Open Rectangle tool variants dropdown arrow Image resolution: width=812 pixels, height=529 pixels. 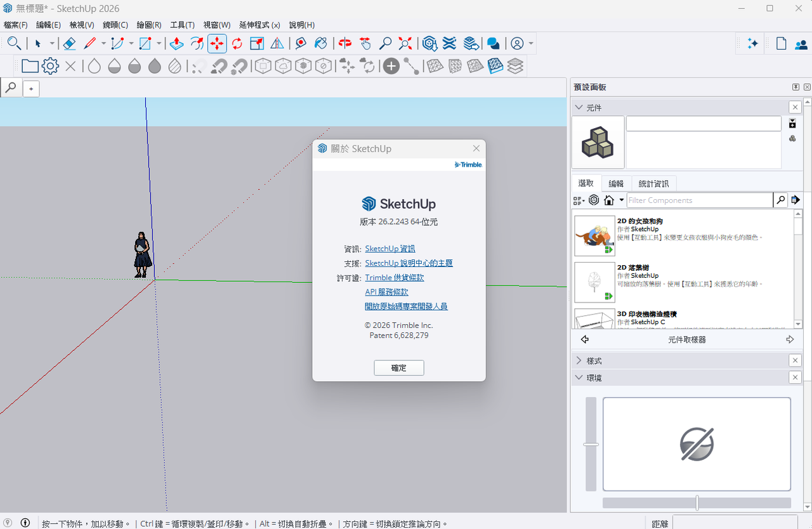(159, 44)
